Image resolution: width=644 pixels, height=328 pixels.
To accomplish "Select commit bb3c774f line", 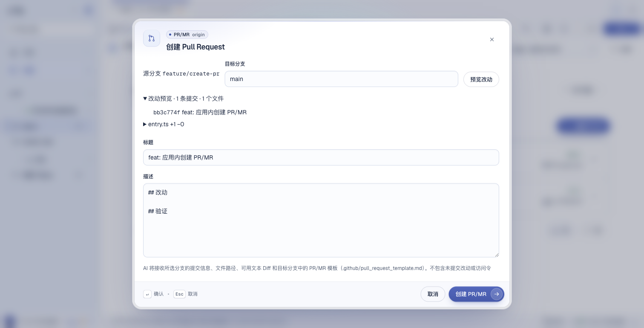I will (x=200, y=112).
